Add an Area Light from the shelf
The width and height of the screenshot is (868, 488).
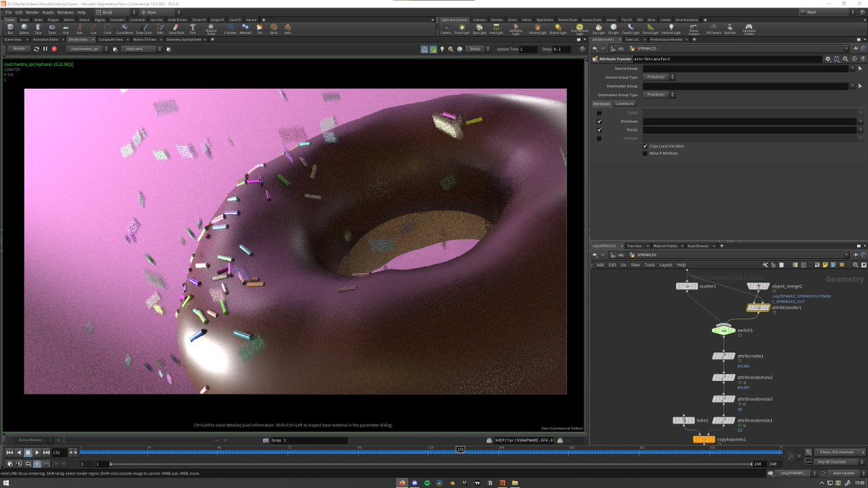pos(496,29)
